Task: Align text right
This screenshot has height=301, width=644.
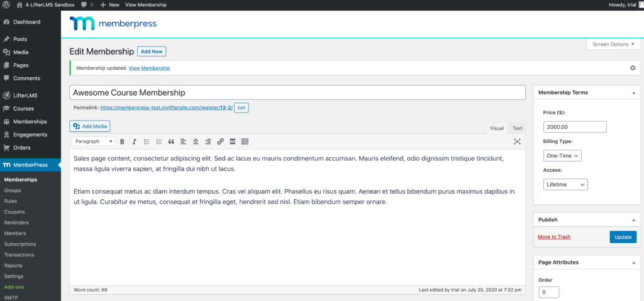Action: pyautogui.click(x=208, y=141)
